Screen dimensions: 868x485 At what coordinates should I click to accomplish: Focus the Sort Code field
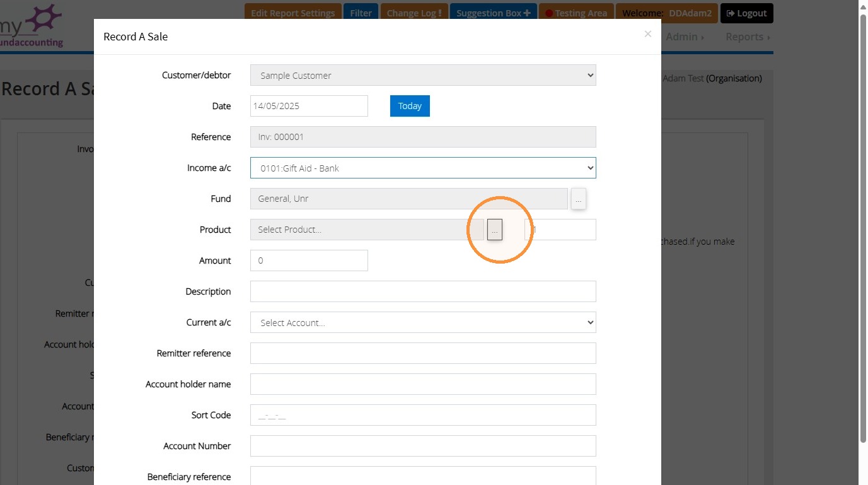(x=423, y=415)
